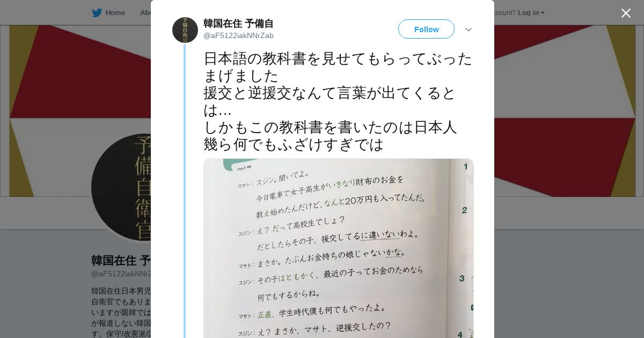Close the tweet overlay with X icon
Viewport: 644px width, 338px height.
pos(626,13)
